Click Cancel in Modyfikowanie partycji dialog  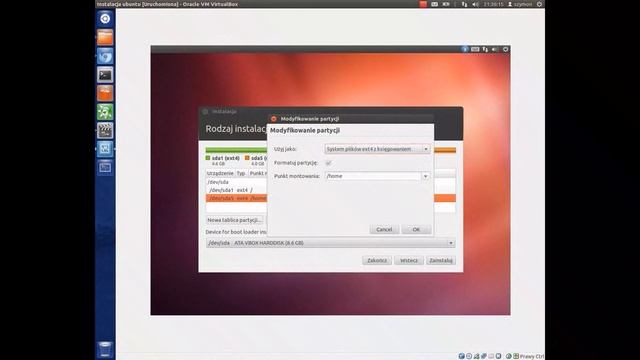(384, 229)
